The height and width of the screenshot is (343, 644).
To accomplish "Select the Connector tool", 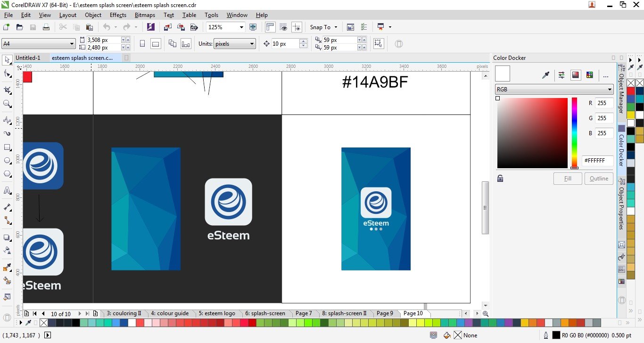I will pos(7,220).
